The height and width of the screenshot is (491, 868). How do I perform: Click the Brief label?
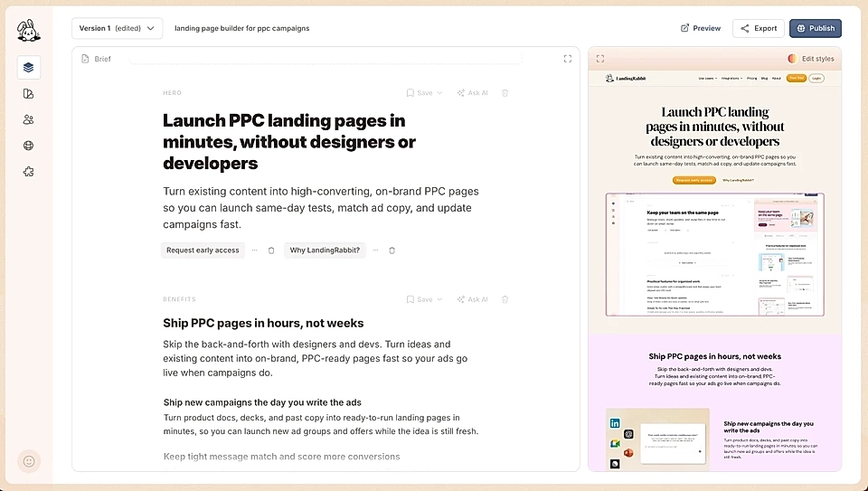click(x=102, y=59)
